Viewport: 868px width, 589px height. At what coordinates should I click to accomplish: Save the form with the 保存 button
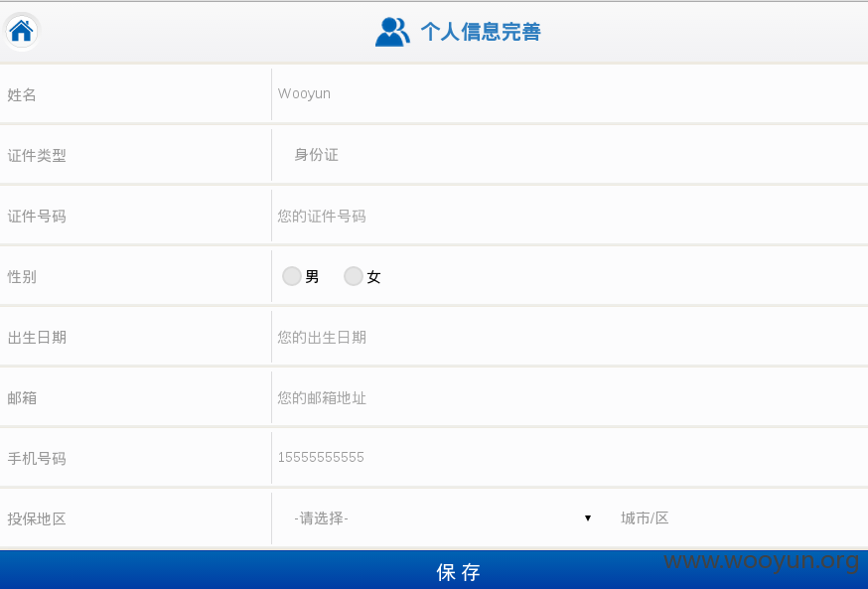pos(434,570)
